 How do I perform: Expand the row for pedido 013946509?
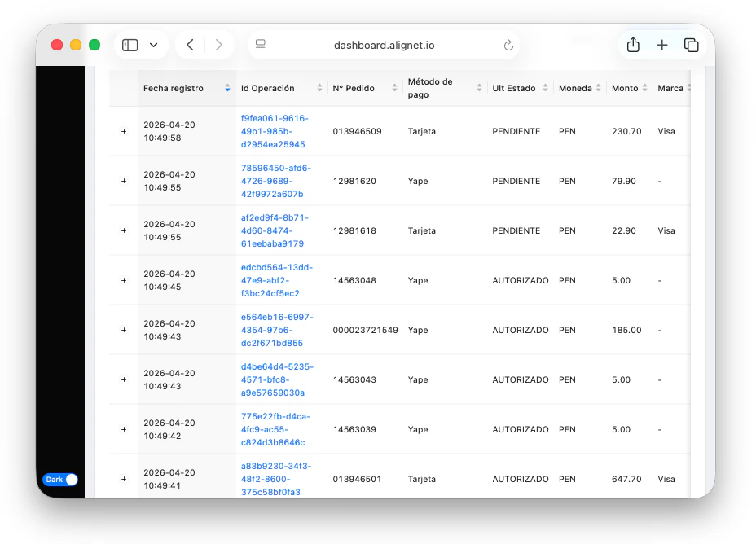point(124,131)
